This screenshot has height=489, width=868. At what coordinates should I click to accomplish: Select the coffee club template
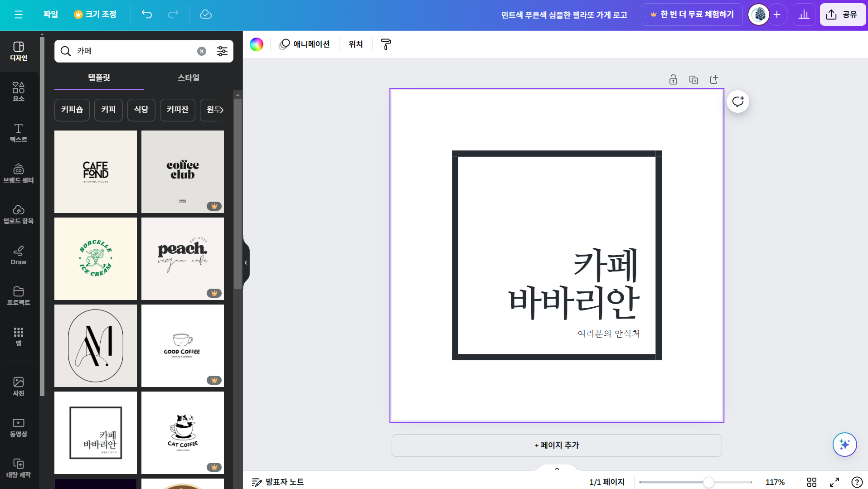tap(183, 172)
